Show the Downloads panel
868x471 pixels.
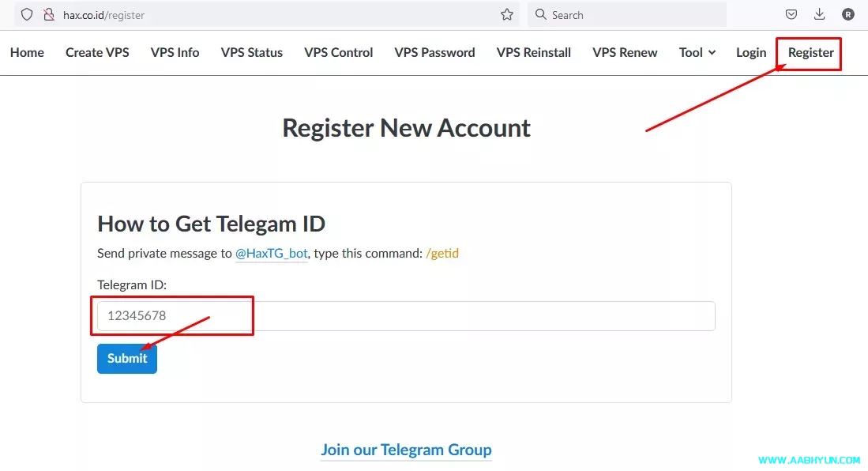(x=820, y=14)
